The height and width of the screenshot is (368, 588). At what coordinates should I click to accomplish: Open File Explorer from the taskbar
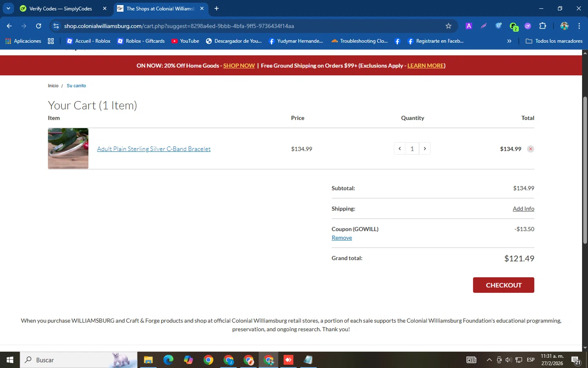[148, 360]
